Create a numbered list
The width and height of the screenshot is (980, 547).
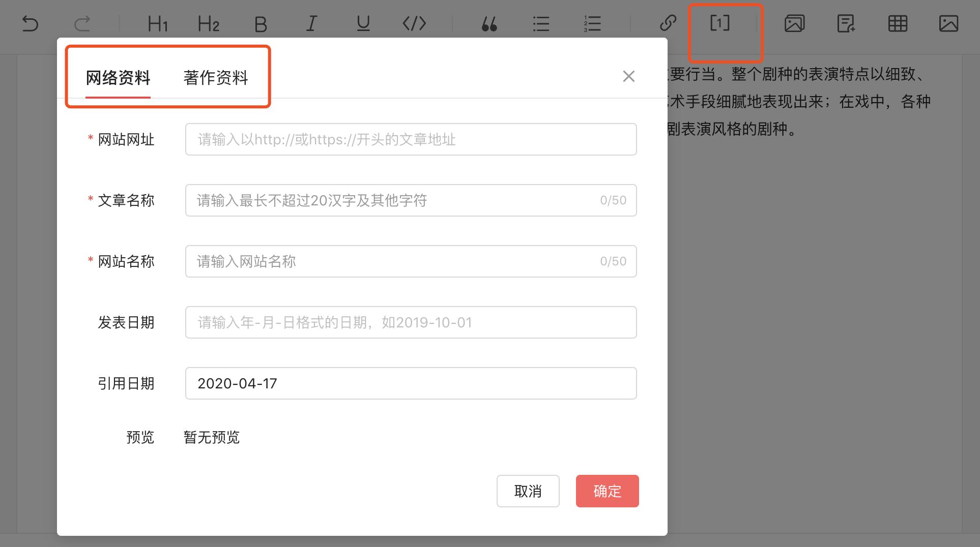pos(592,24)
